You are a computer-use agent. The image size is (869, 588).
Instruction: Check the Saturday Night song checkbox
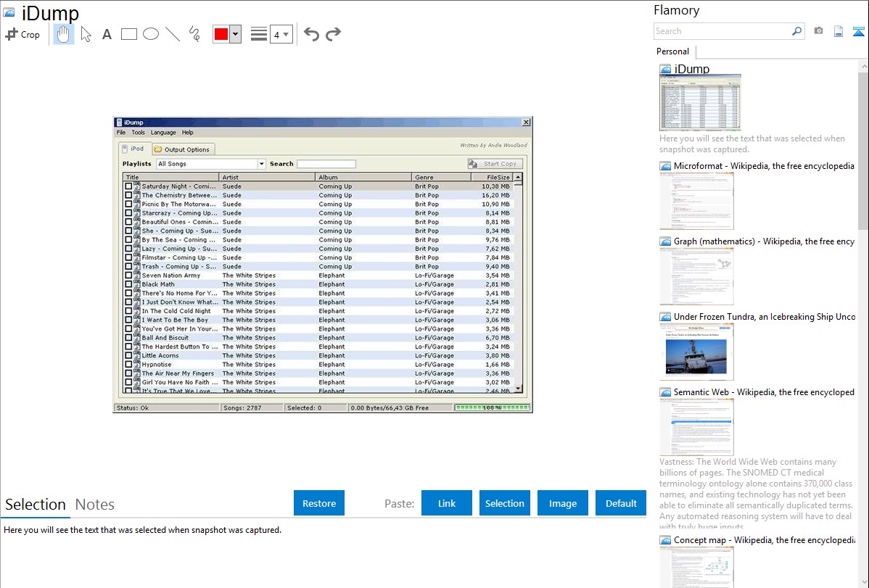coord(128,187)
